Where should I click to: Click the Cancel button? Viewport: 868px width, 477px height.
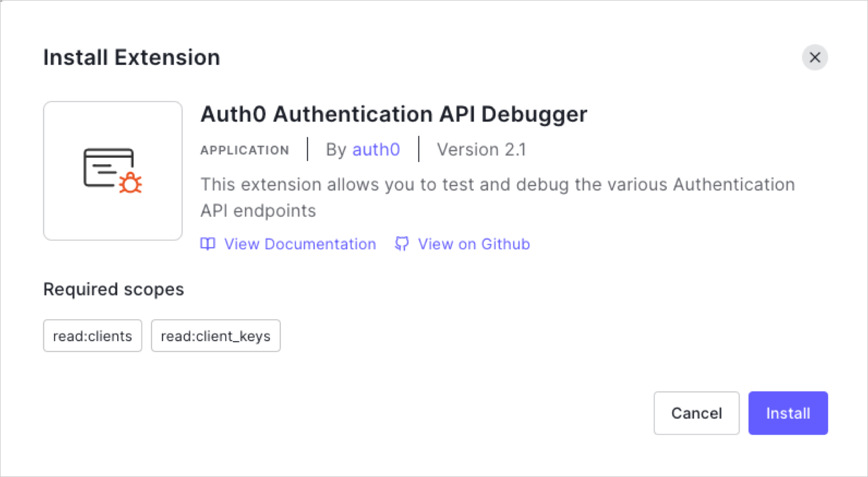coord(696,413)
